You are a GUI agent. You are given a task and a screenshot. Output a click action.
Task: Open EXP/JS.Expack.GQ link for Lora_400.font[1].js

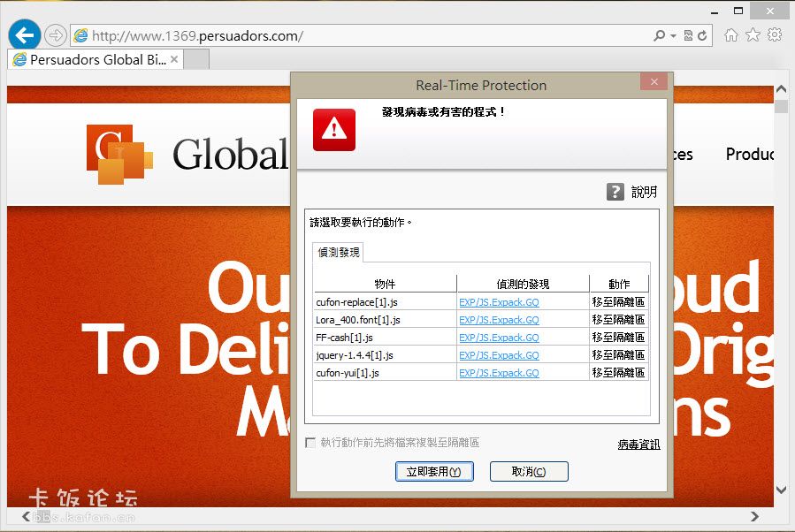499,320
